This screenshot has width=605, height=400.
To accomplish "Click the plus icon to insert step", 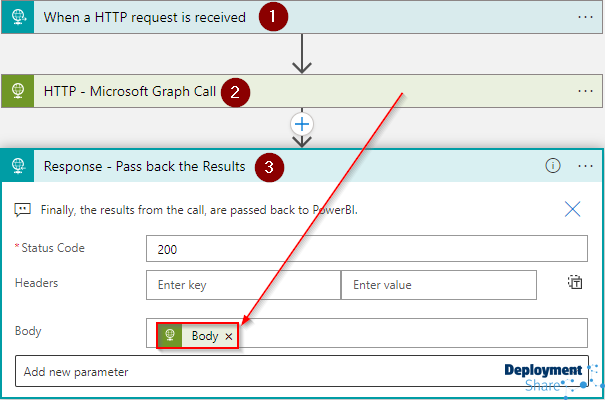I will [302, 124].
